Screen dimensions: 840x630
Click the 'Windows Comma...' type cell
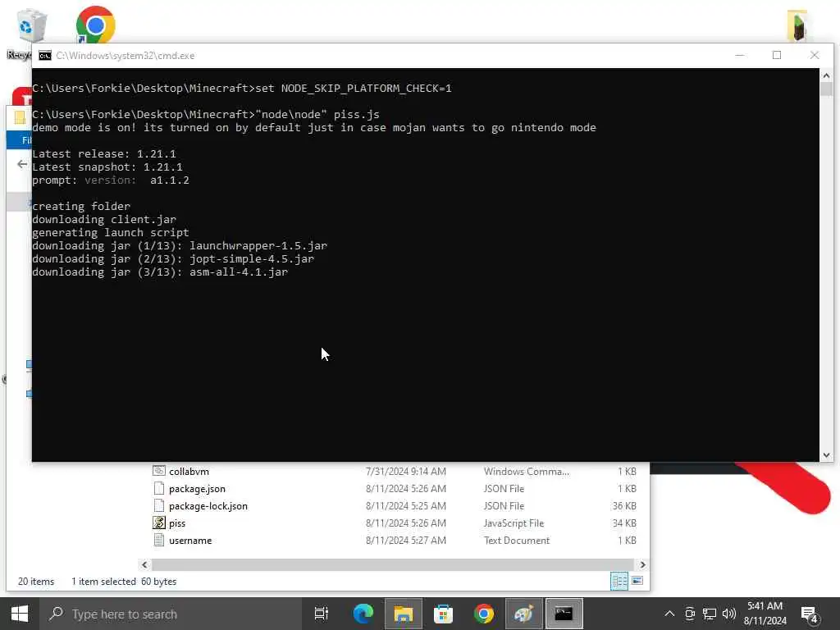coord(526,472)
